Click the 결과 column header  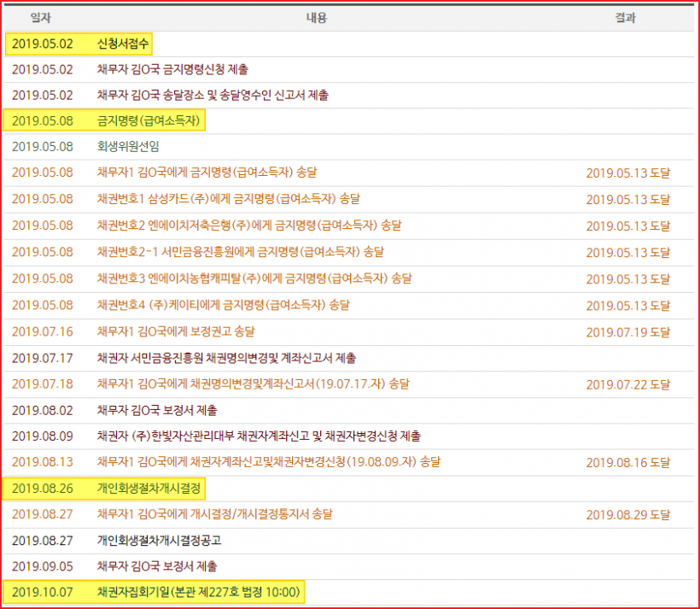click(x=625, y=18)
